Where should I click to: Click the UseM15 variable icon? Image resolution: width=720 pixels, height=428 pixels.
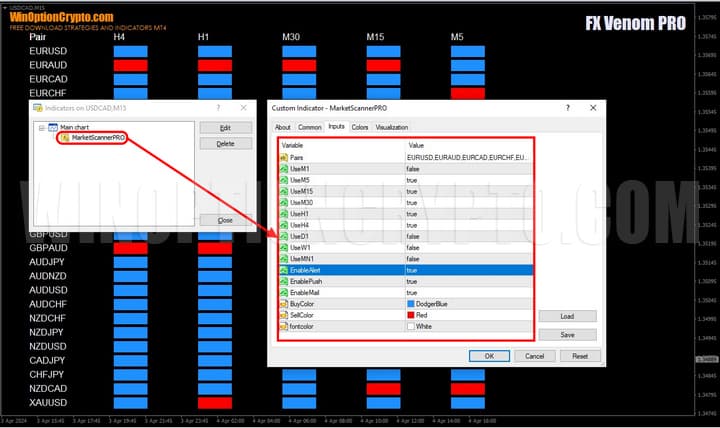tap(284, 191)
